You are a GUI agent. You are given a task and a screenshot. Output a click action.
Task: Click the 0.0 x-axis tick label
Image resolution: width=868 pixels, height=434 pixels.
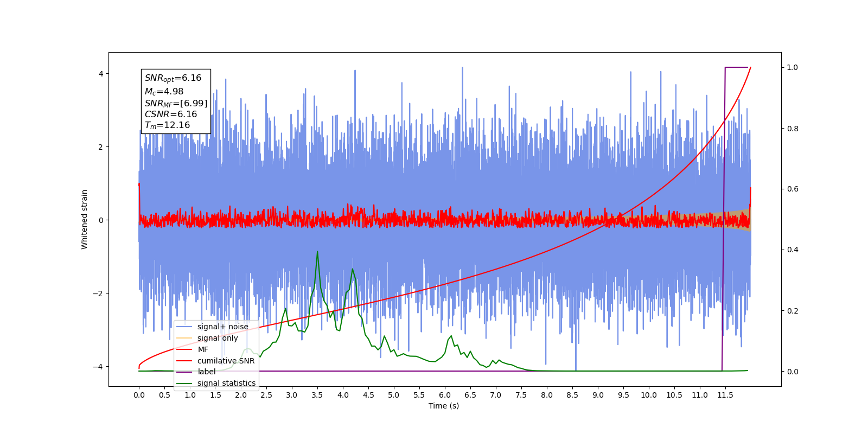click(x=139, y=395)
